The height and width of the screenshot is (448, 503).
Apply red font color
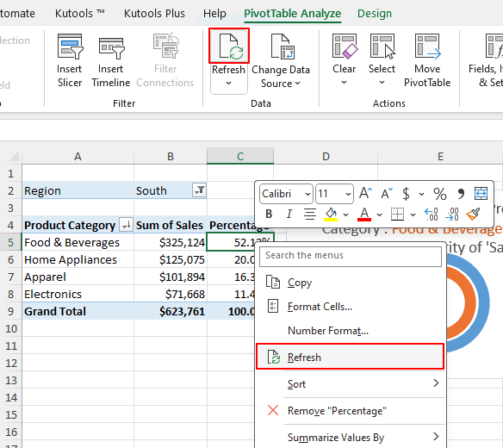[x=364, y=215]
